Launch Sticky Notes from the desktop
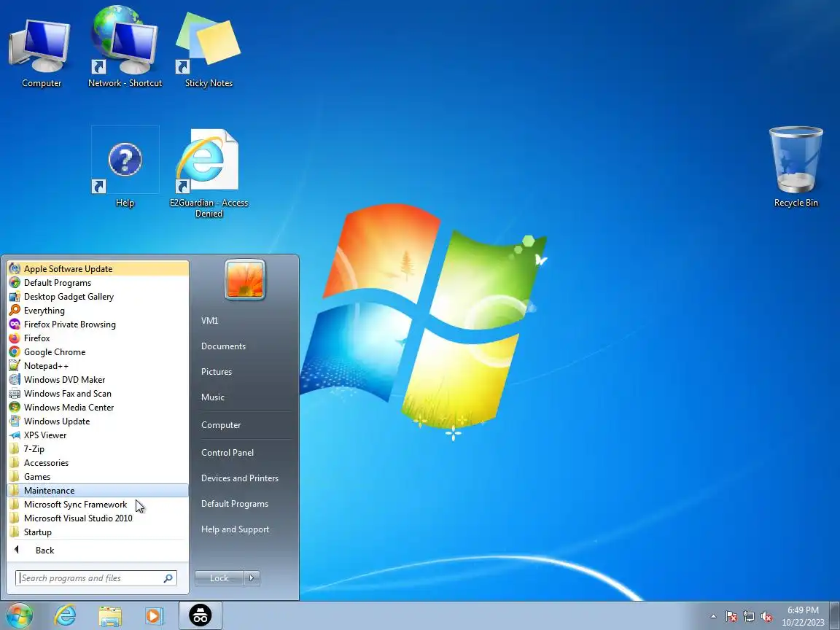840x630 pixels. [209, 48]
